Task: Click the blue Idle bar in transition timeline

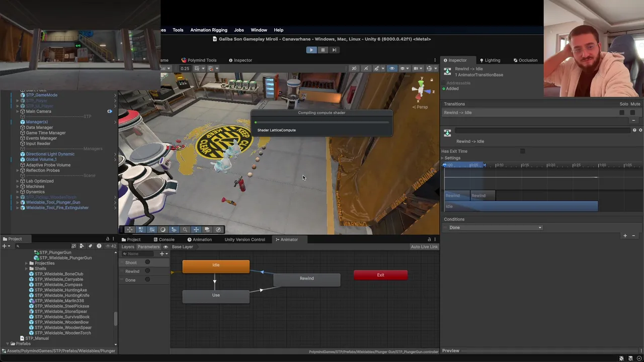Action: pos(521,207)
